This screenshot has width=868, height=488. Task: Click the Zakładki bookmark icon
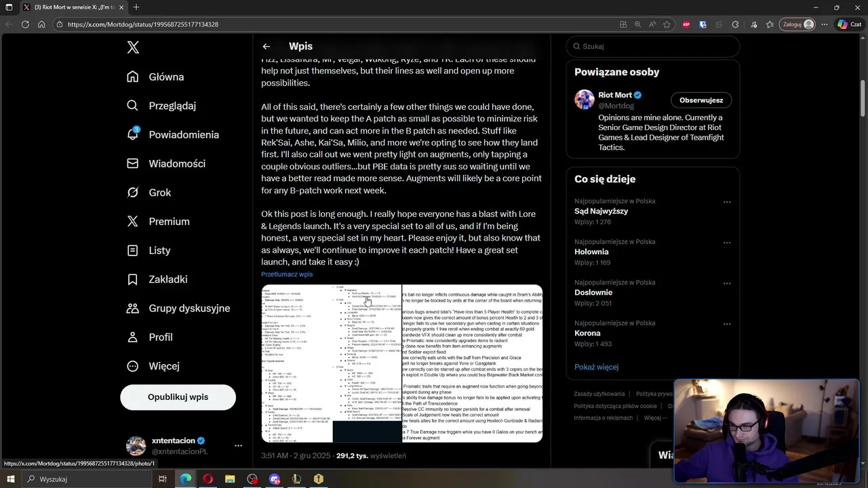pyautogui.click(x=133, y=279)
